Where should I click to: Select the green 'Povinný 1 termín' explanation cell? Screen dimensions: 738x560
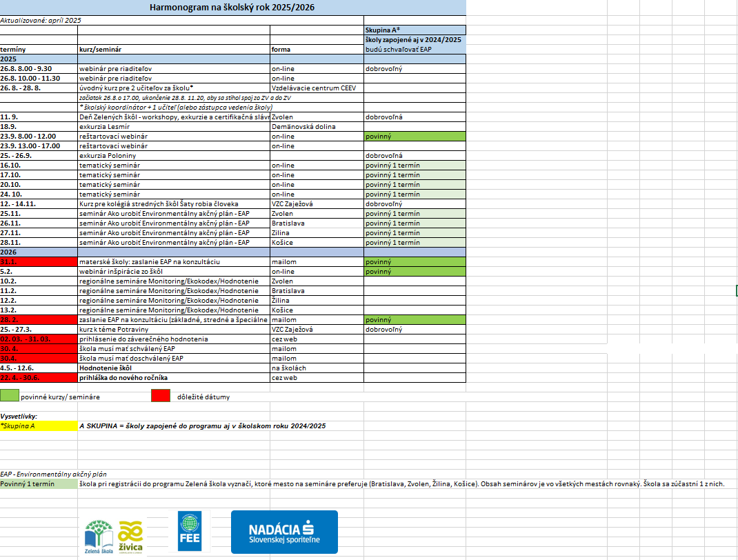(39, 483)
